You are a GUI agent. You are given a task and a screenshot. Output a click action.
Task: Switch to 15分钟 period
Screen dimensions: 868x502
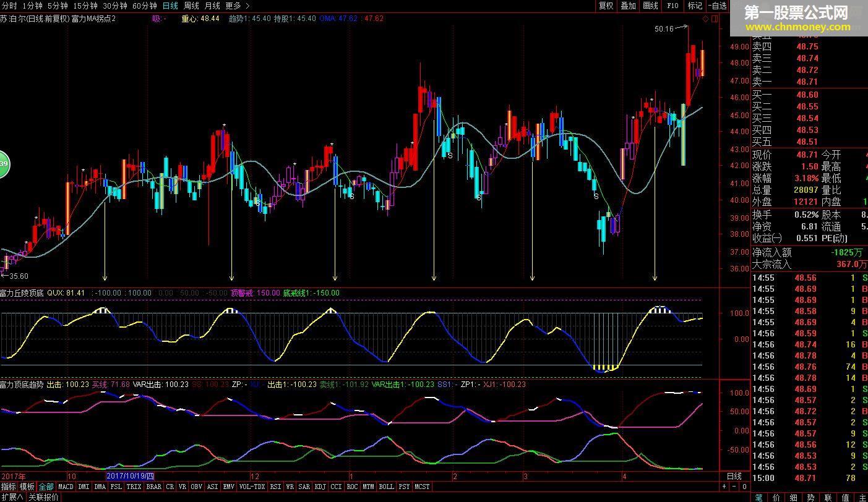point(85,6)
